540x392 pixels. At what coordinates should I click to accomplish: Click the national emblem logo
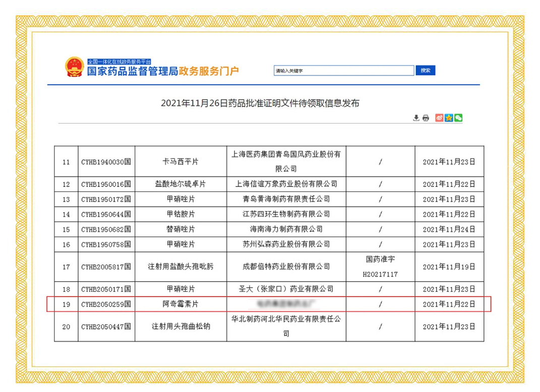[x=75, y=68]
